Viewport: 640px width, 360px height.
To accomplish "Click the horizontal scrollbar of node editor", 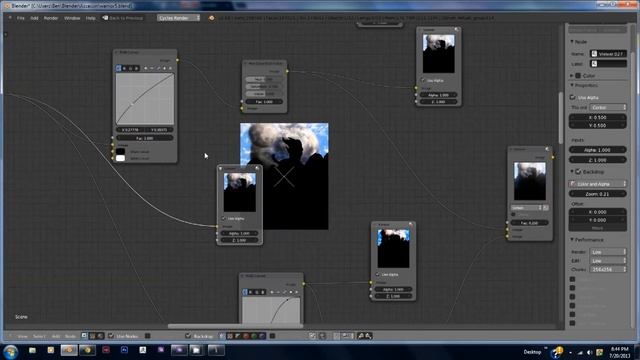I will (235, 326).
